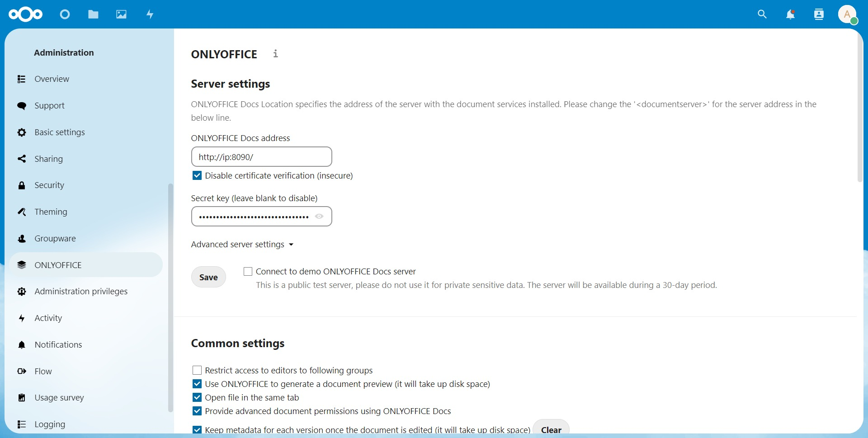Uncheck Disable certificate verification checkbox
Screen dimensions: 868x438
click(x=197, y=176)
